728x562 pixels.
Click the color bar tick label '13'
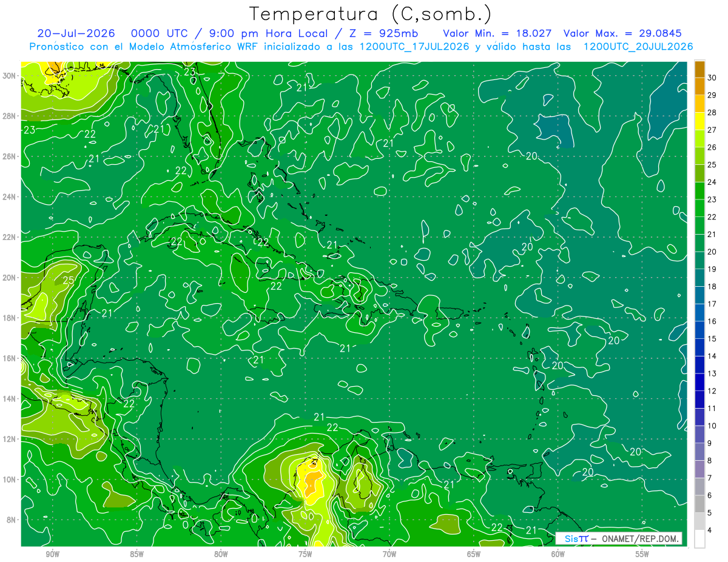(x=712, y=373)
